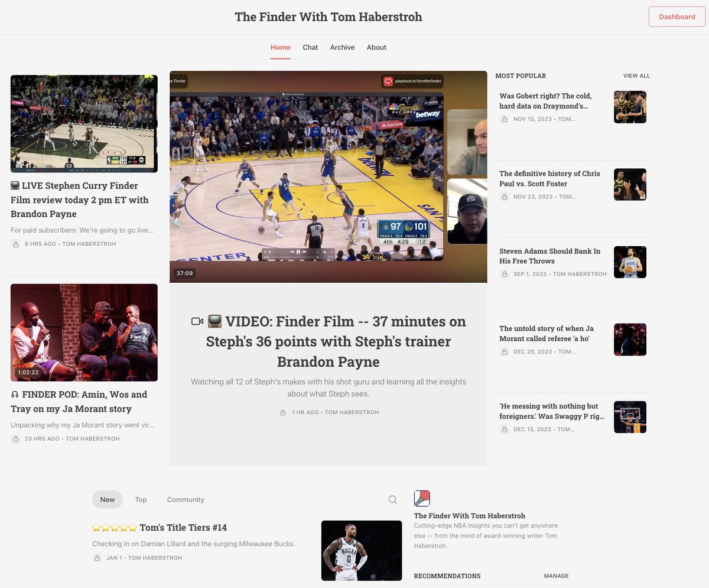Go to the About tab
Viewport: 709px width, 588px height.
tap(376, 47)
